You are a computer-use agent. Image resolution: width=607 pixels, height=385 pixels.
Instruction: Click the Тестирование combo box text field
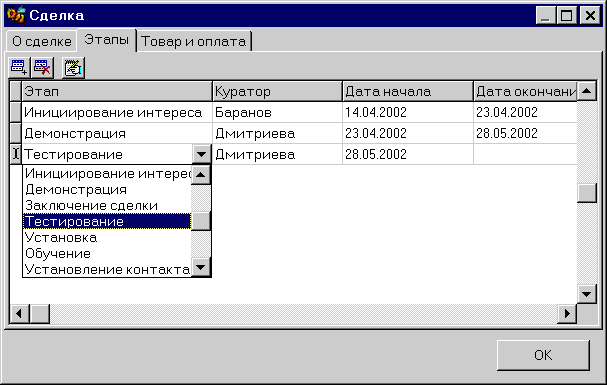click(x=107, y=154)
